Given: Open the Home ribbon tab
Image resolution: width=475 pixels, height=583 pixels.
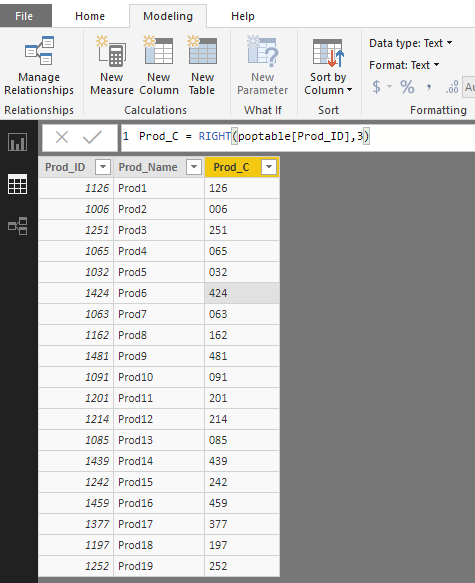Looking at the screenshot, I should pos(90,16).
